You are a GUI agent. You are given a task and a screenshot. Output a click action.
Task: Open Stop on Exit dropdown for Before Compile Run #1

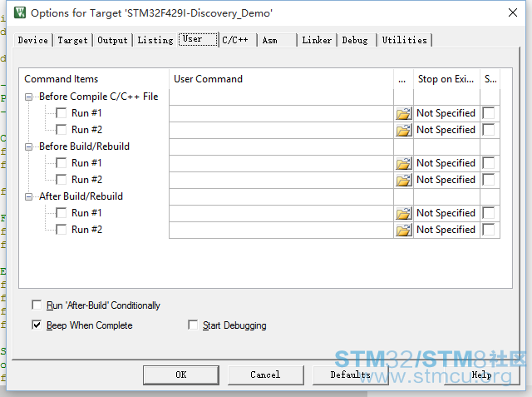[446, 113]
